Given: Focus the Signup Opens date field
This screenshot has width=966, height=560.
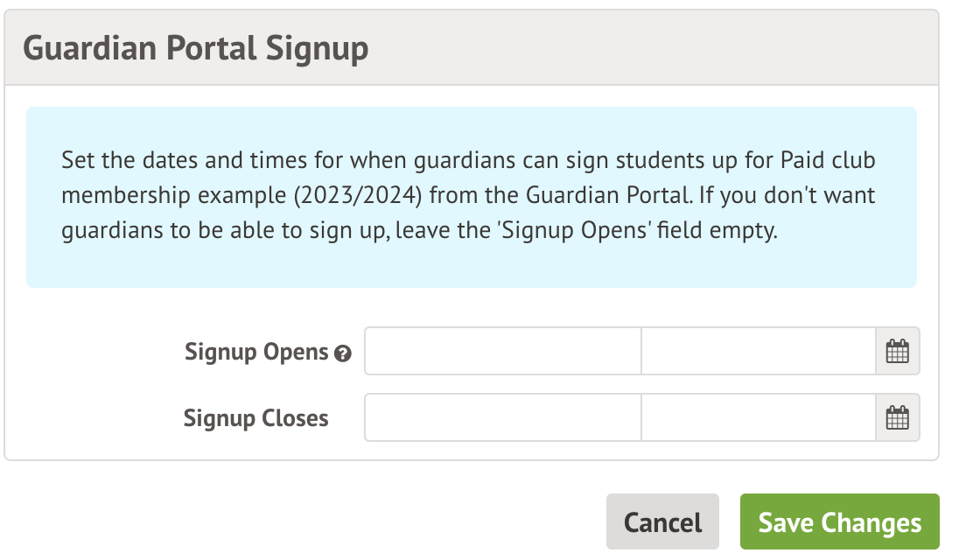Looking at the screenshot, I should (503, 352).
